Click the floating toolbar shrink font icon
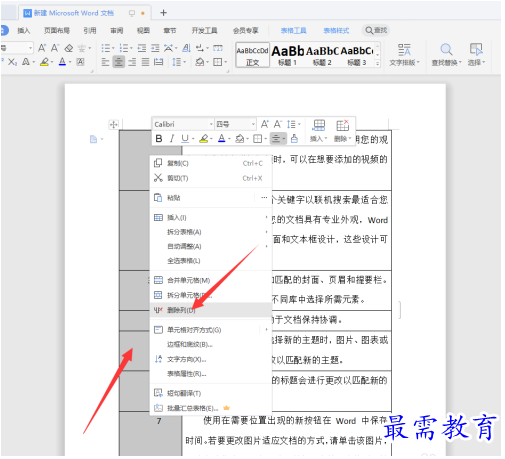The height and width of the screenshot is (459, 505). click(x=278, y=124)
